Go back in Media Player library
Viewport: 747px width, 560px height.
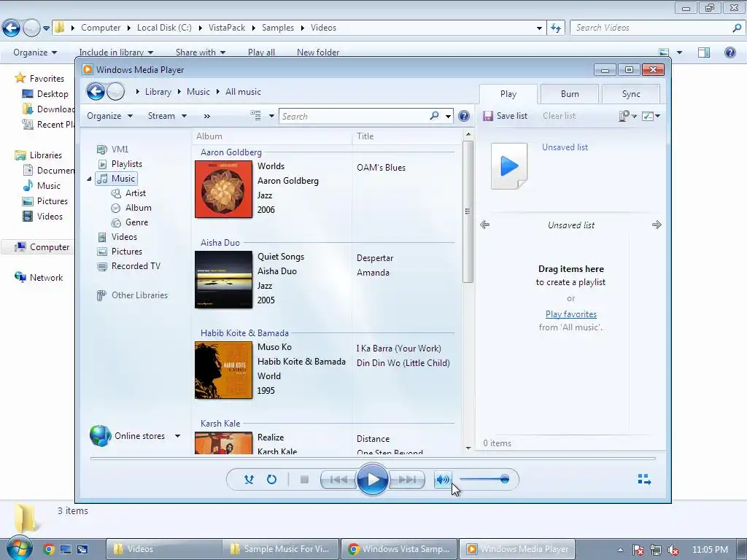tap(96, 91)
